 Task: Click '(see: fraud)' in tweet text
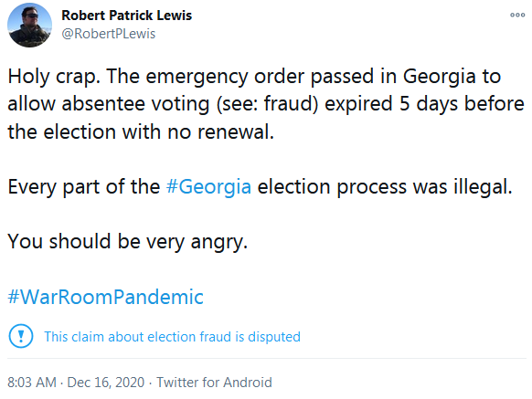(267, 103)
